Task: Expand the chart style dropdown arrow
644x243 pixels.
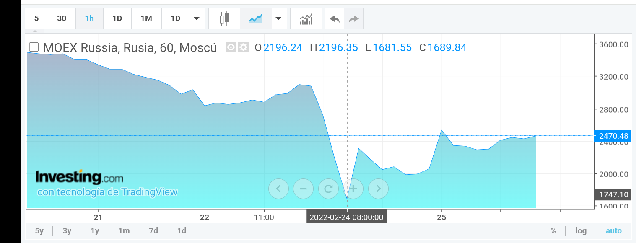Action: [x=278, y=18]
